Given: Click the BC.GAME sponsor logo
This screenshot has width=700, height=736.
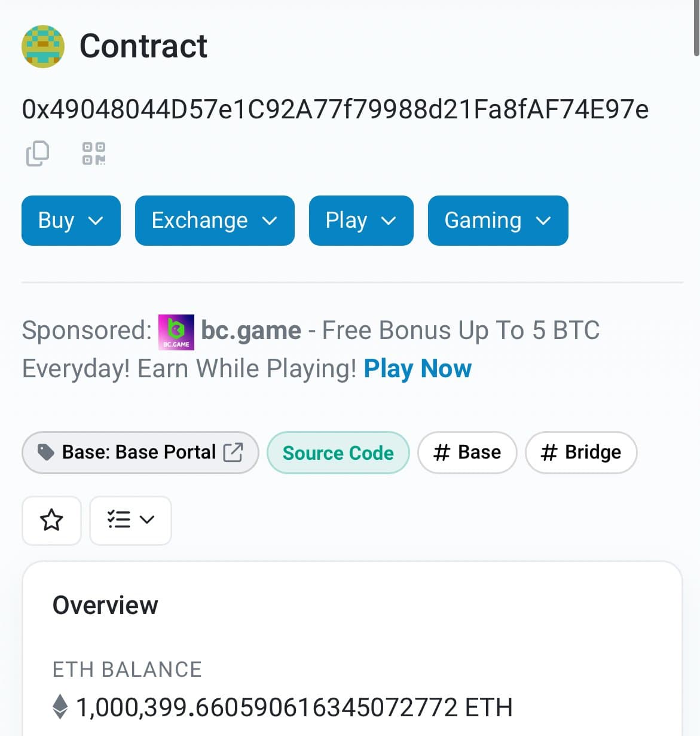Looking at the screenshot, I should click(176, 332).
